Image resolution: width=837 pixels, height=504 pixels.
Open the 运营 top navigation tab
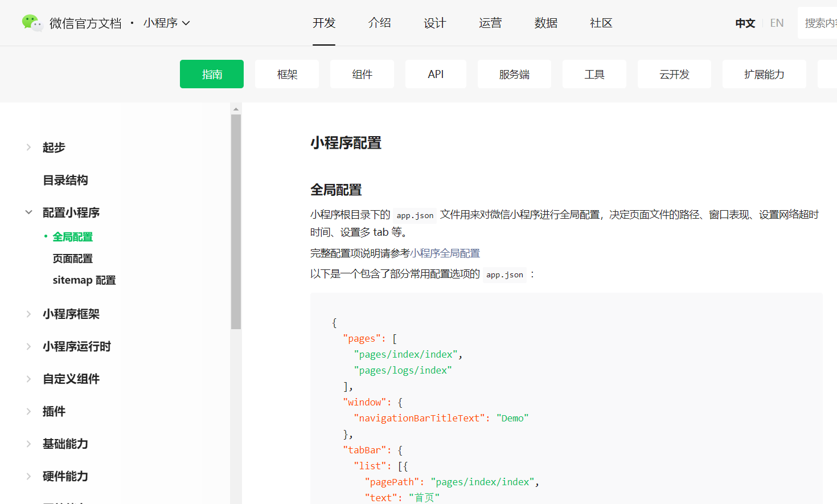click(x=490, y=23)
